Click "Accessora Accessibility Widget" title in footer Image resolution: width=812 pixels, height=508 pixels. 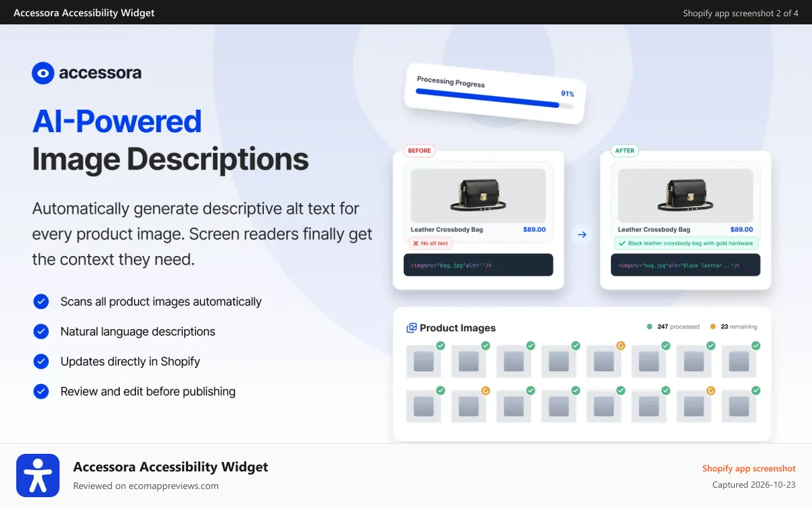coord(171,467)
